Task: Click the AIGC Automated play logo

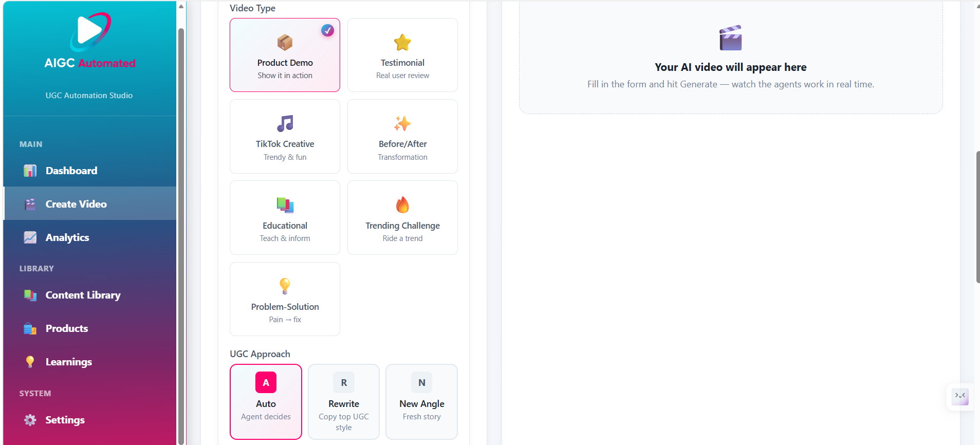Action: coord(90,31)
